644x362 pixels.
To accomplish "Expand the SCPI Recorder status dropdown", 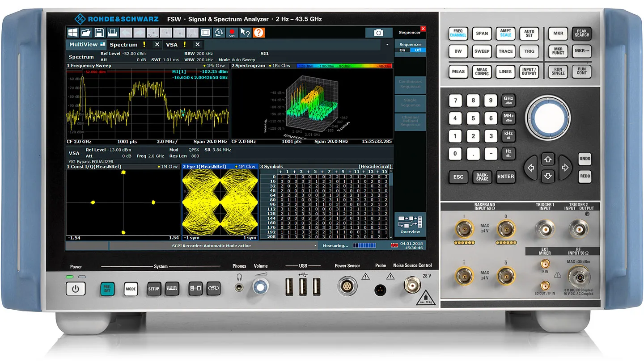I will [315, 245].
